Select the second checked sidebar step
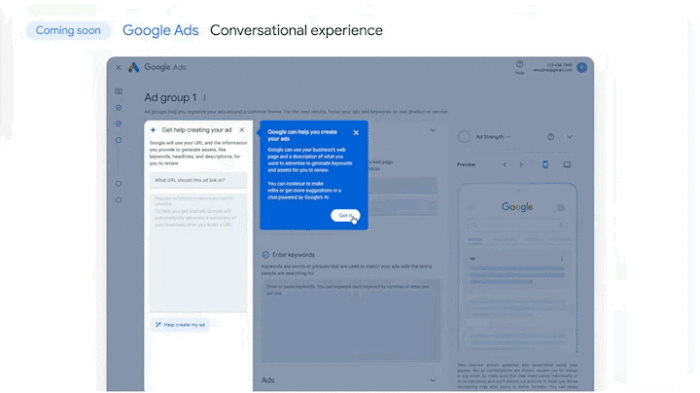Viewport: 700px width, 393px height. click(118, 124)
